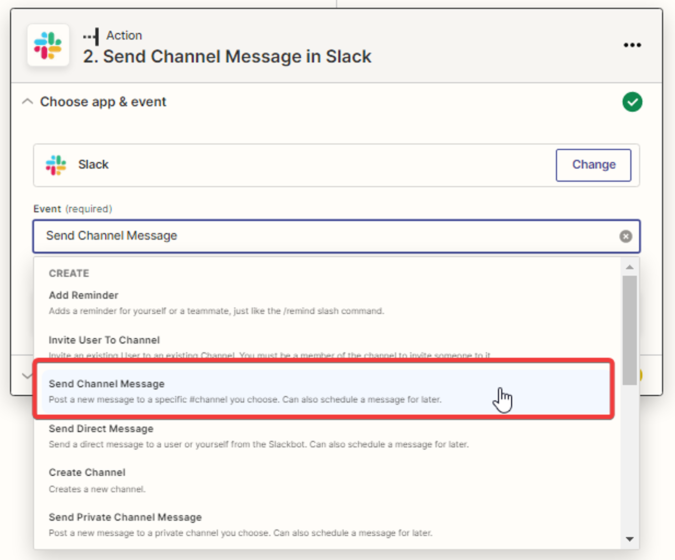The height and width of the screenshot is (560, 675).
Task: Click the Event input field
Action: (x=336, y=236)
